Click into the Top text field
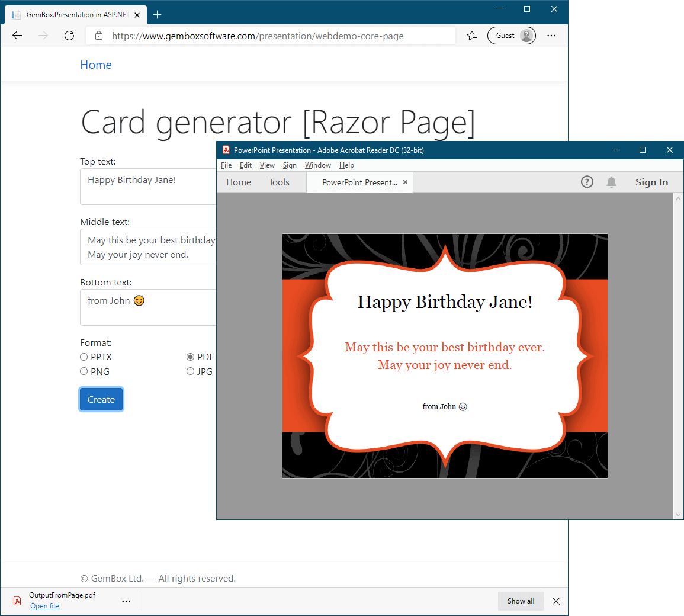This screenshot has height=616, width=684. (x=148, y=186)
